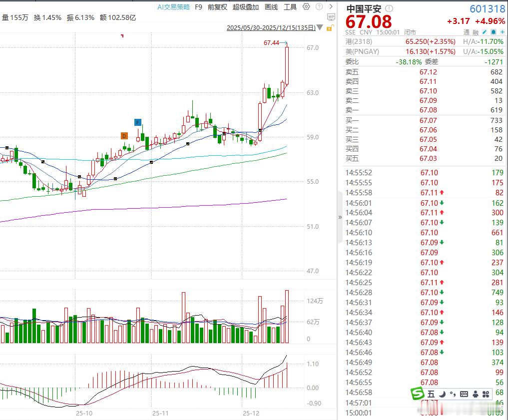
Task: Click the 委差 -1271 value
Action: tap(494, 62)
